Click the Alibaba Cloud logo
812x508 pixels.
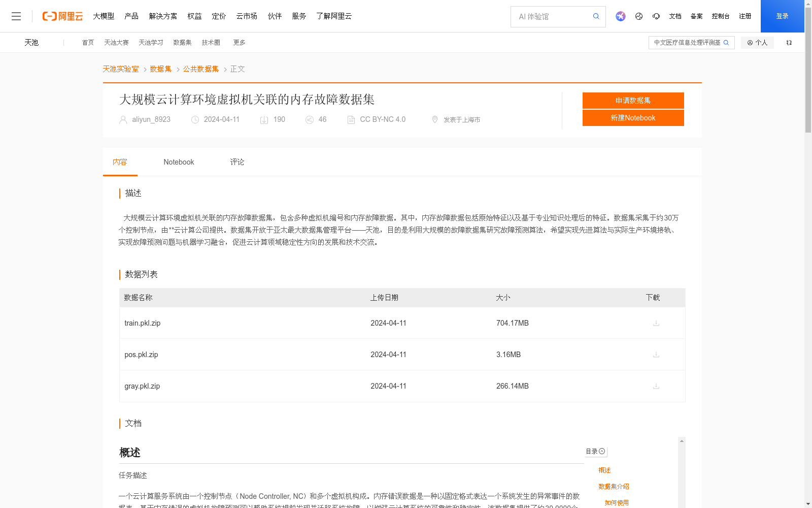(x=62, y=16)
